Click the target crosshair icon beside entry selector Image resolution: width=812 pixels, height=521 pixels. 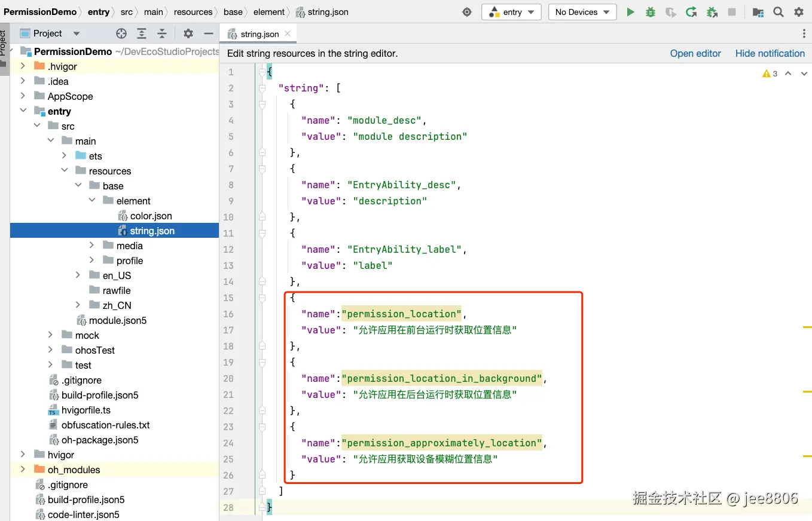468,12
